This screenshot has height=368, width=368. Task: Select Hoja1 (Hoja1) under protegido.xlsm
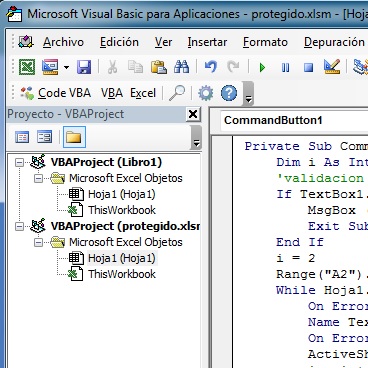[122, 258]
